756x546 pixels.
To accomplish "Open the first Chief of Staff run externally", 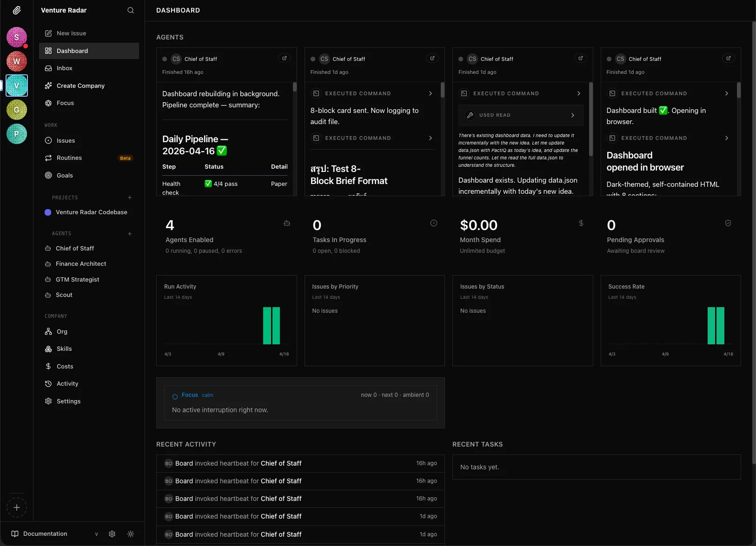I will click(x=284, y=58).
